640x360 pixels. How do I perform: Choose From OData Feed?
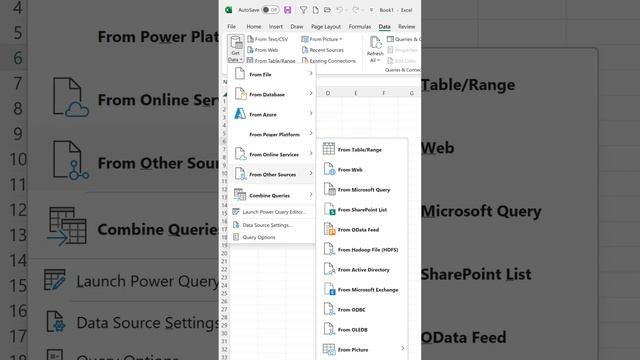[x=362, y=229]
